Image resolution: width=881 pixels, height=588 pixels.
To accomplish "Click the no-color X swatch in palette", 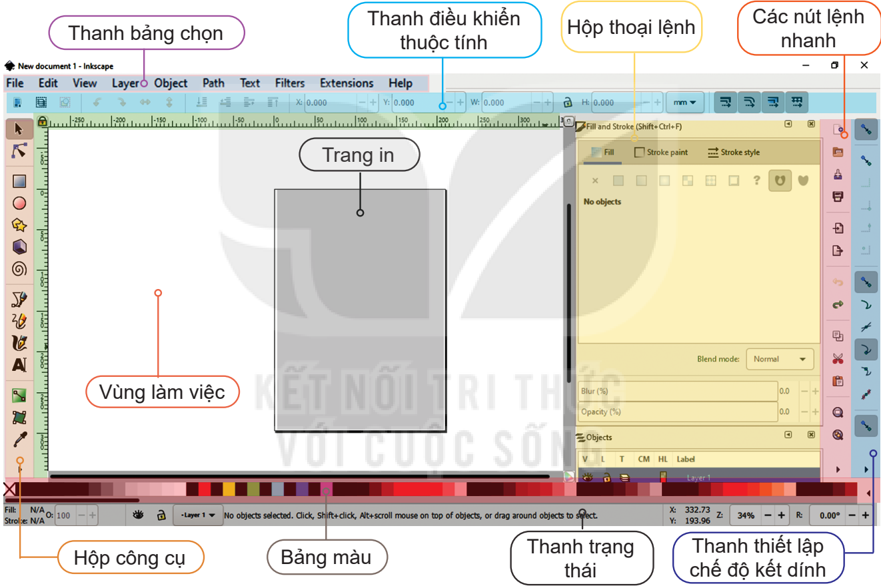I will tap(9, 490).
